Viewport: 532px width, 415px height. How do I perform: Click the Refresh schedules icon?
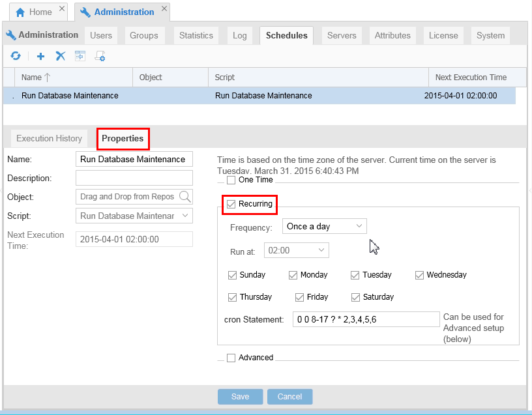coord(16,56)
